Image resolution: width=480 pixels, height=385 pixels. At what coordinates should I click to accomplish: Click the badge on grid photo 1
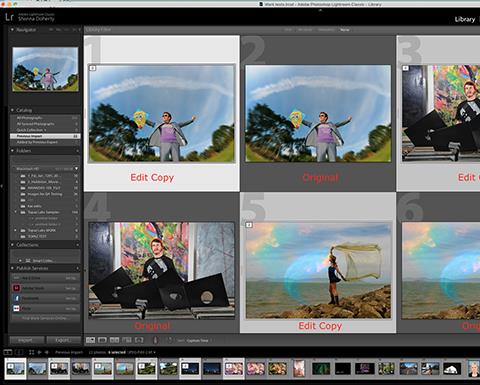coord(93,68)
